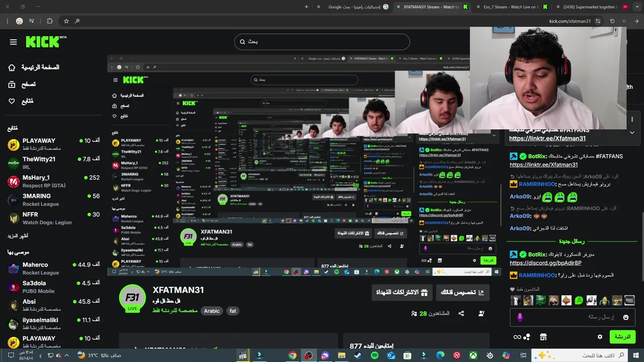Select the green Kick emote in row
644x362 pixels.
(x=579, y=301)
